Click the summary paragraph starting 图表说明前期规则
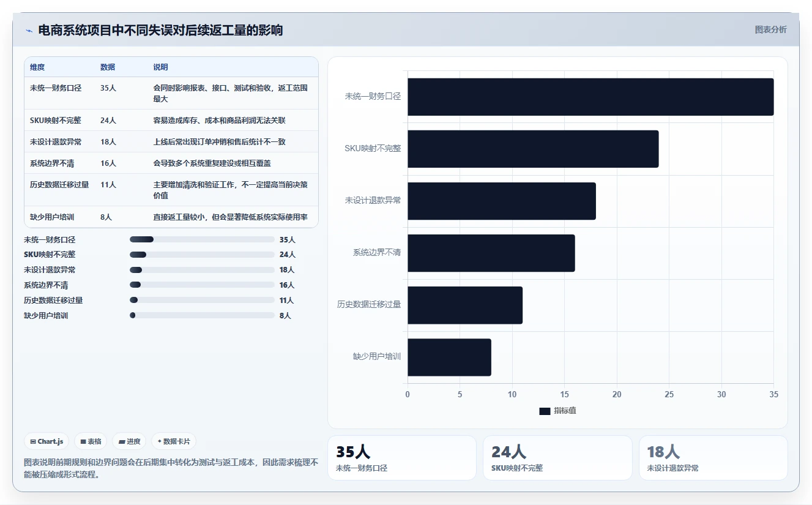 171,469
